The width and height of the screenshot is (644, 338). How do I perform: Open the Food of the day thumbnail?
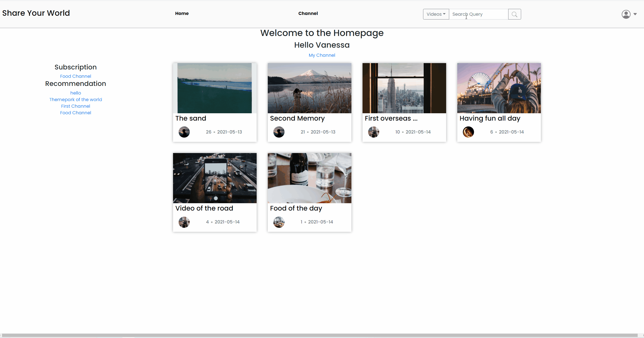click(x=309, y=178)
